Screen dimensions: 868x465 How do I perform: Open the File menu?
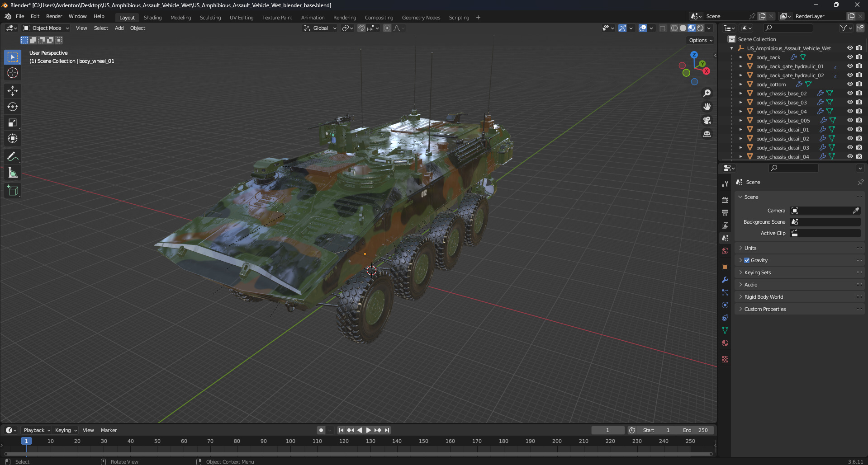click(x=20, y=16)
